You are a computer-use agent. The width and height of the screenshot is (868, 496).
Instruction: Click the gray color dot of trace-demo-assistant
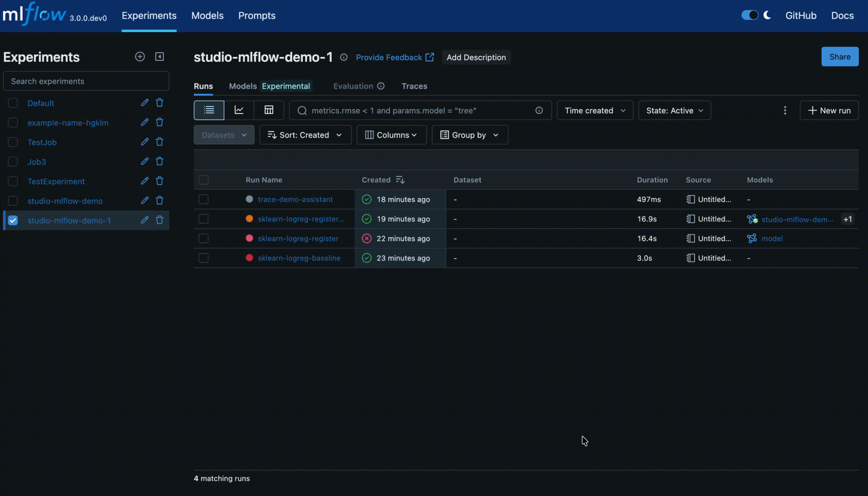[x=249, y=199]
